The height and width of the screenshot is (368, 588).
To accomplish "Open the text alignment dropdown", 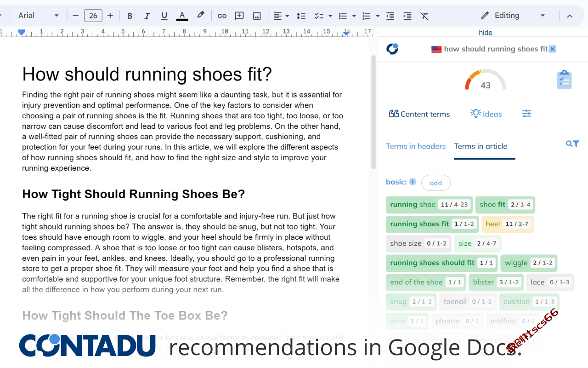I will click(281, 16).
